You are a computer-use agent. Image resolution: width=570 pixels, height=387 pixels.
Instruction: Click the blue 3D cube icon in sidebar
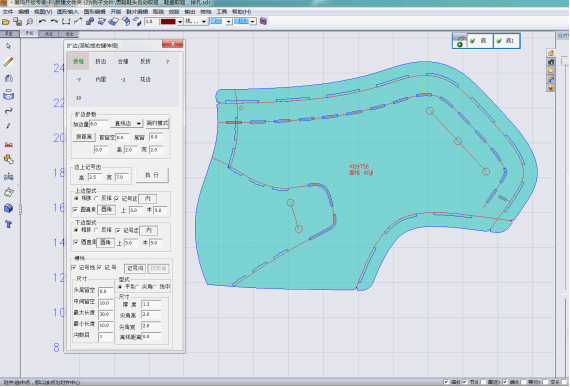9,208
